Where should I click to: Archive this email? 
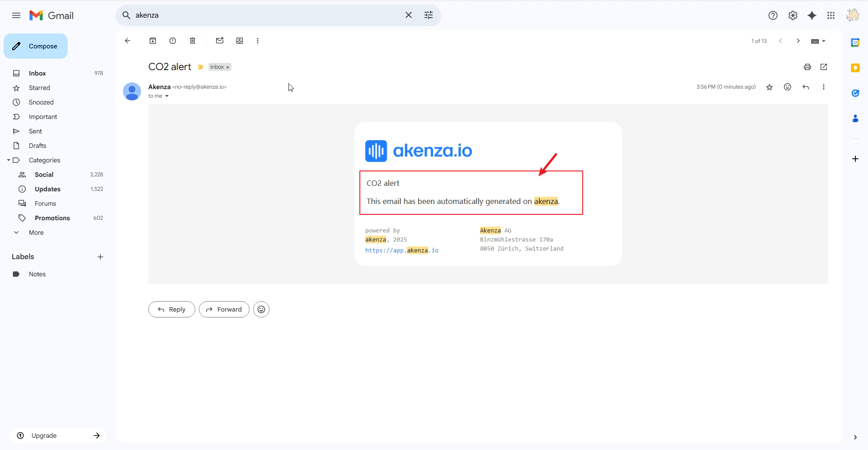pyautogui.click(x=153, y=41)
